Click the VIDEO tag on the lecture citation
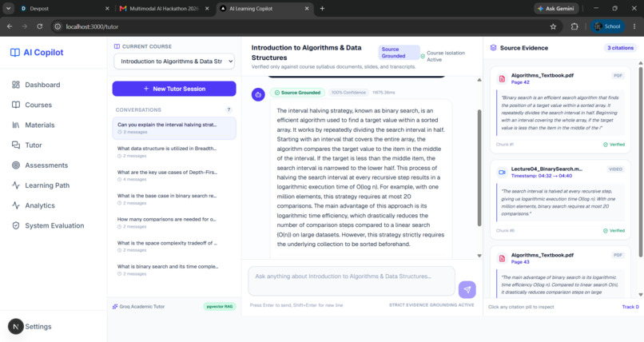This screenshot has width=644, height=342. coord(615,169)
